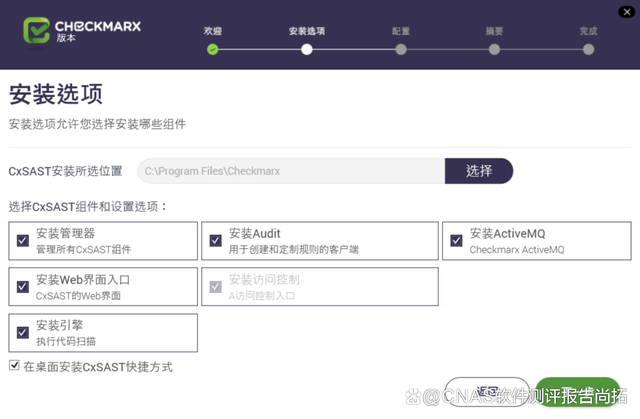This screenshot has height=419, width=640.
Task: Click the disabled 安装访问控制 checkbox
Action: pyautogui.click(x=216, y=287)
